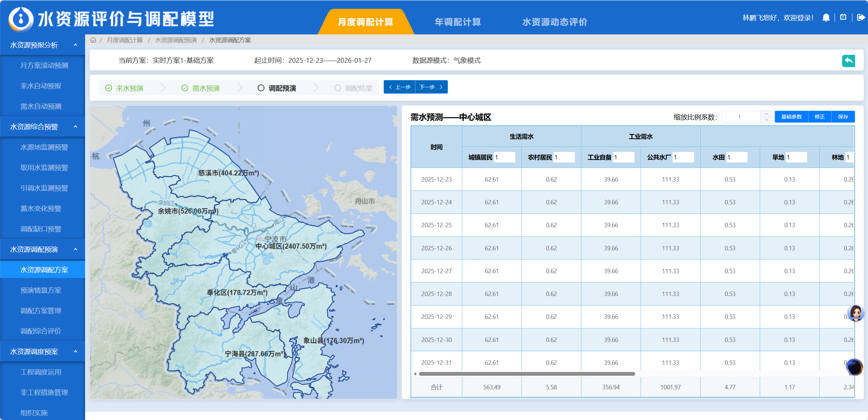Screen dimensions: 868x420
Task: Click the virtual assistant avatar icon
Action: [855, 313]
